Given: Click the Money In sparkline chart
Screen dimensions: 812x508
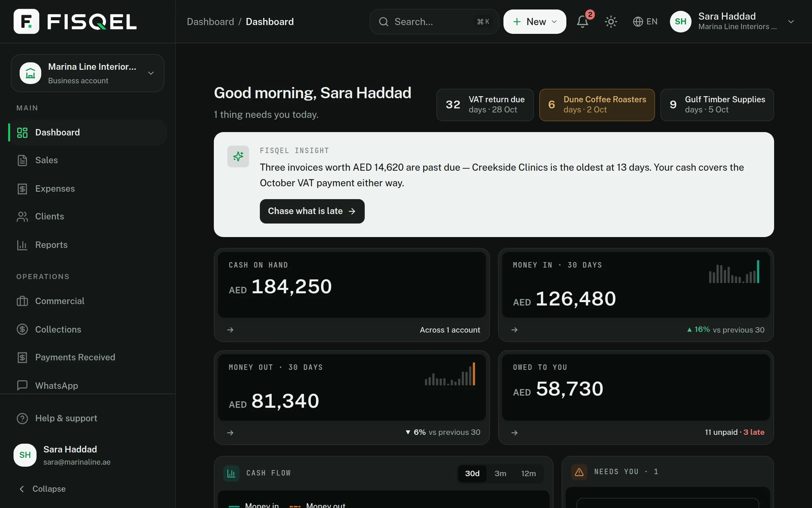Looking at the screenshot, I should (x=734, y=272).
